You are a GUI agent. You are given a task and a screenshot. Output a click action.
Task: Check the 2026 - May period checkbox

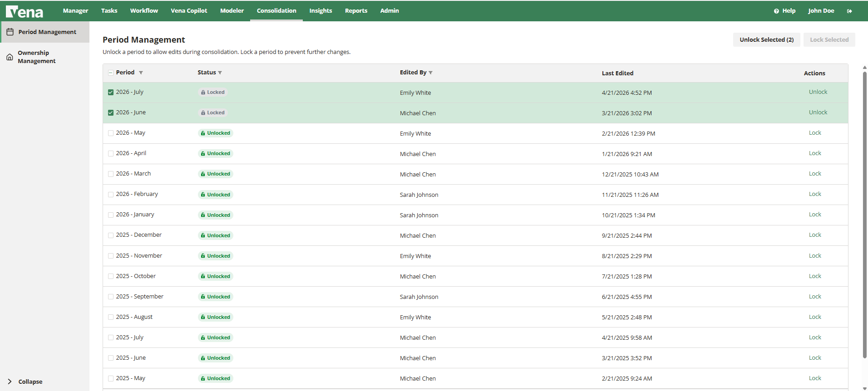pyautogui.click(x=111, y=133)
